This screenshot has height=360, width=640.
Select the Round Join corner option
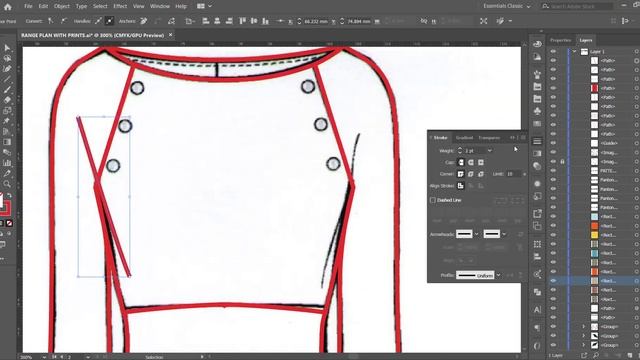[x=471, y=174]
